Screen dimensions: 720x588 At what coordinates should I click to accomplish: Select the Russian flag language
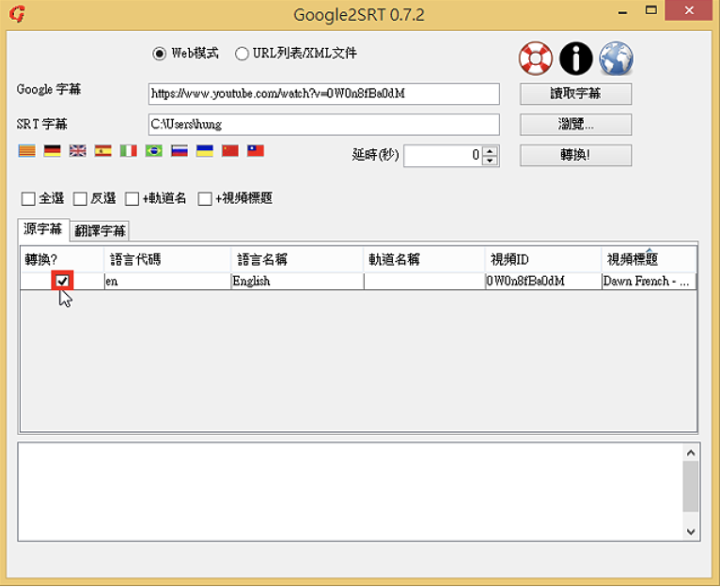point(180,150)
